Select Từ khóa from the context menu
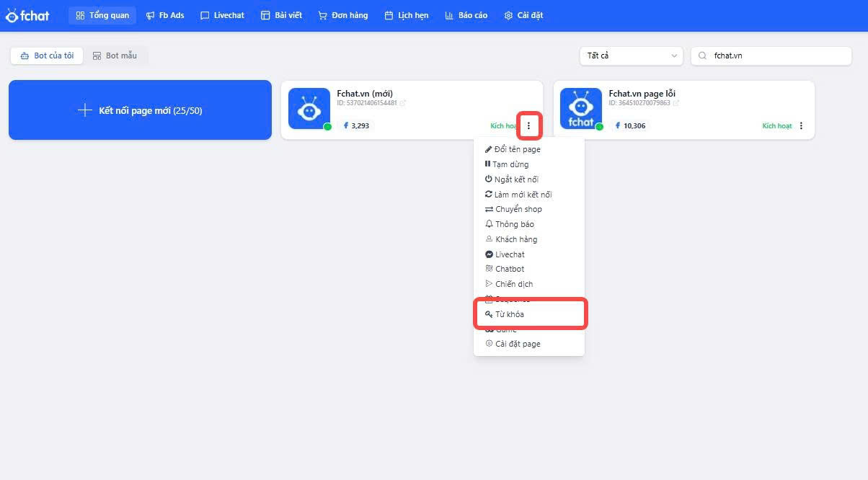 [509, 314]
